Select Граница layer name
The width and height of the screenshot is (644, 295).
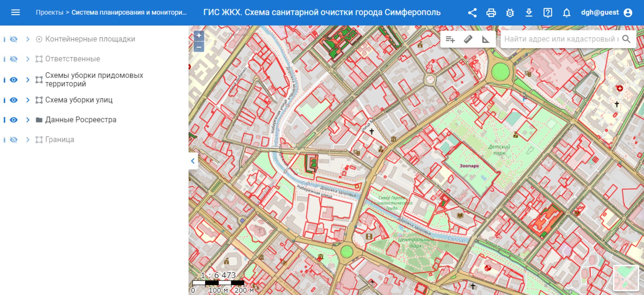point(60,139)
